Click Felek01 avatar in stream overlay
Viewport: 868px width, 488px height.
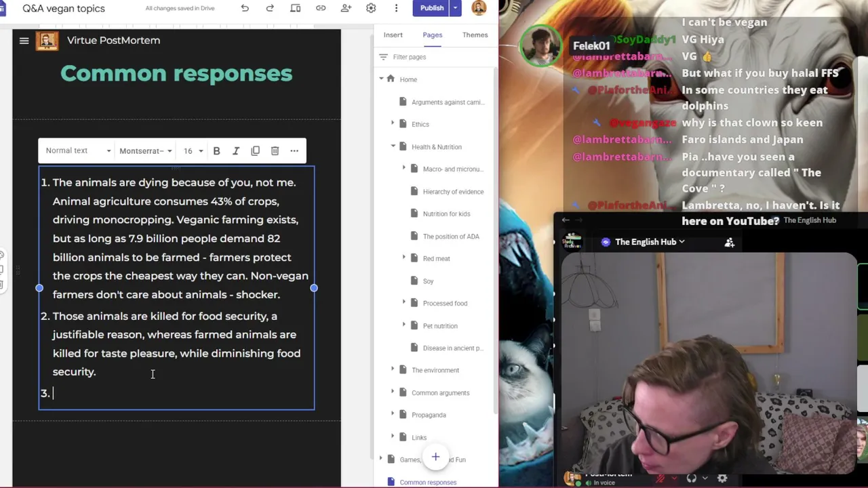[540, 45]
